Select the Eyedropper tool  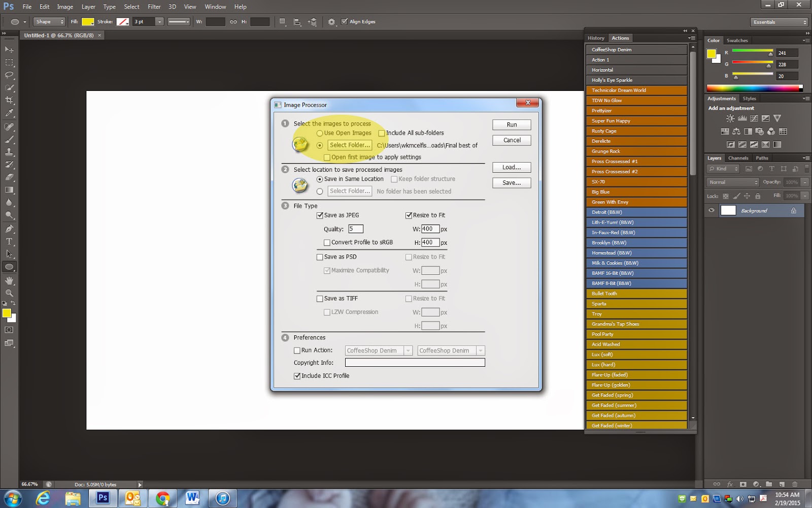click(9, 113)
